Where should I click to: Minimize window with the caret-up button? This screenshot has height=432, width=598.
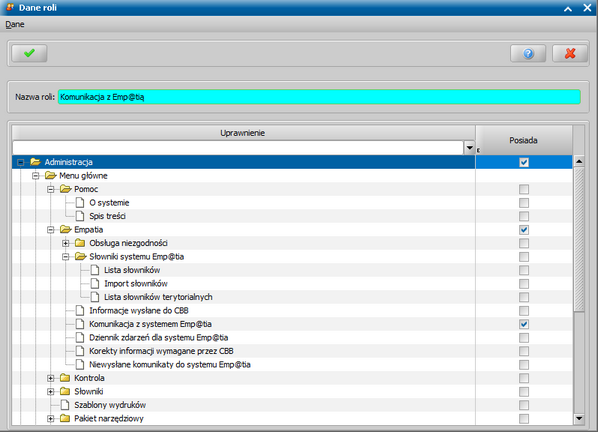(x=568, y=8)
